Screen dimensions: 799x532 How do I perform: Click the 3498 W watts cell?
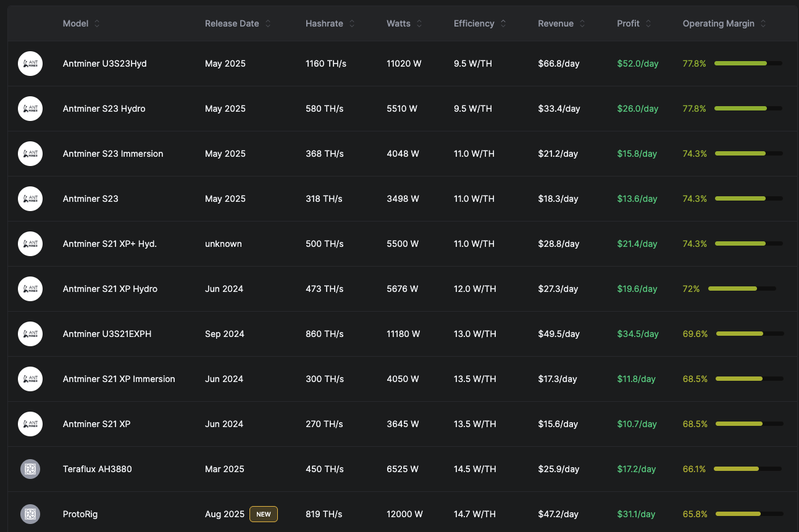click(403, 199)
